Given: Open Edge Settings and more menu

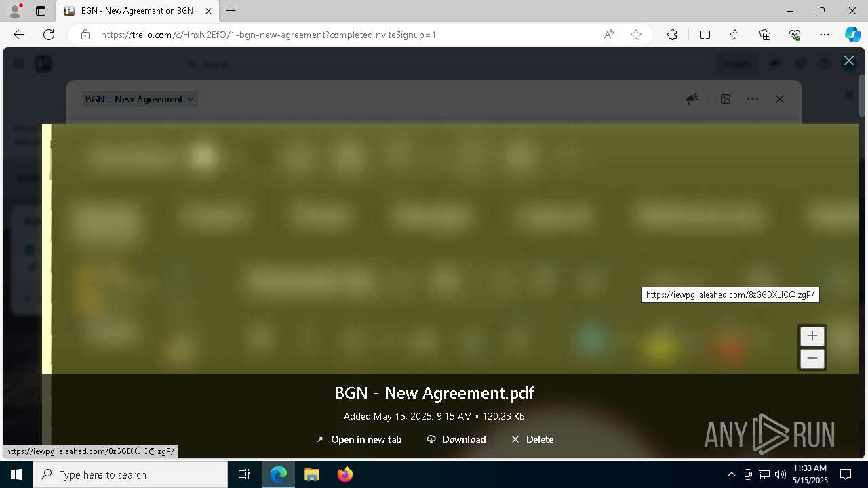Looking at the screenshot, I should point(825,35).
